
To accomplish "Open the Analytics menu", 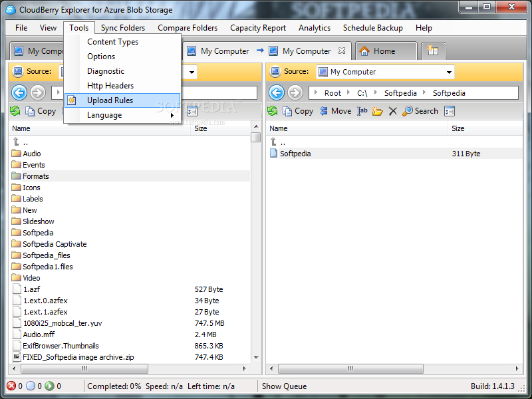I will [315, 28].
